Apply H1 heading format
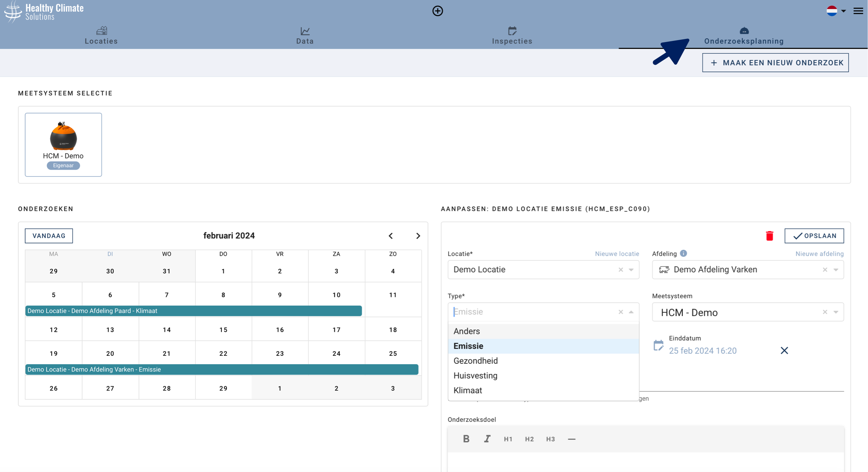The image size is (868, 472). coord(508,439)
